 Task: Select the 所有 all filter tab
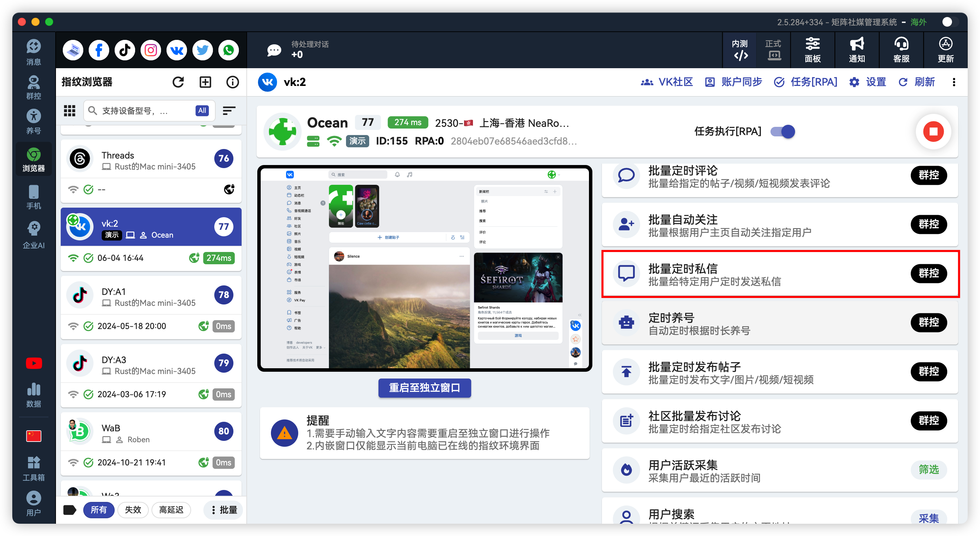[x=99, y=510]
